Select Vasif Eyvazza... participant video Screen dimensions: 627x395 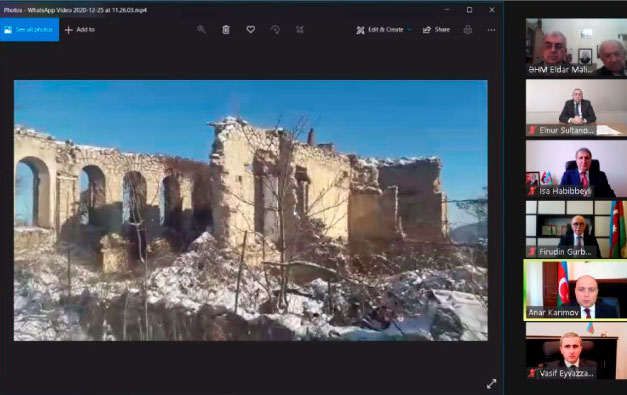pos(576,351)
